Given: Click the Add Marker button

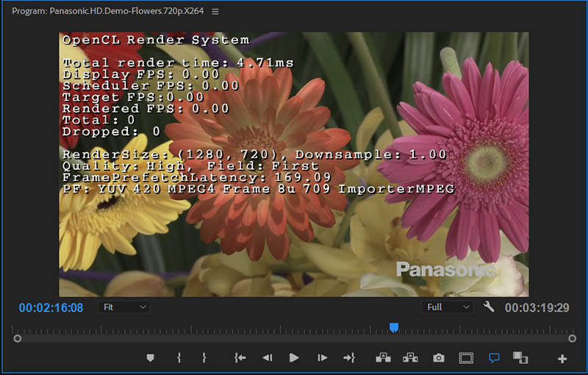Looking at the screenshot, I should click(x=151, y=358).
